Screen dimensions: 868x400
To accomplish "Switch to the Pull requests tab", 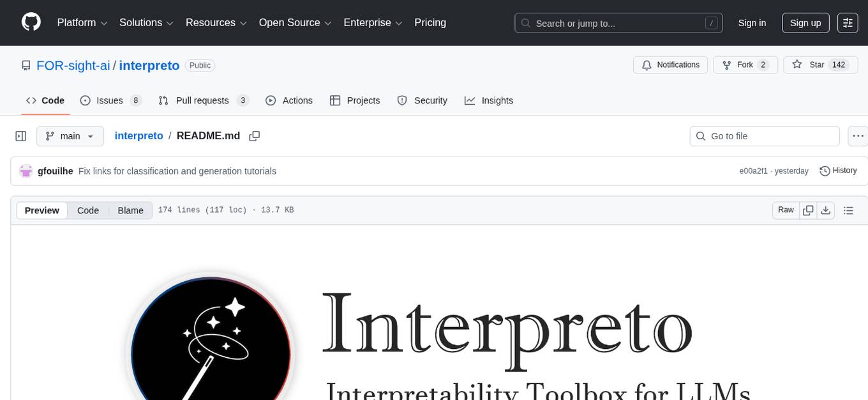I will pos(202,100).
